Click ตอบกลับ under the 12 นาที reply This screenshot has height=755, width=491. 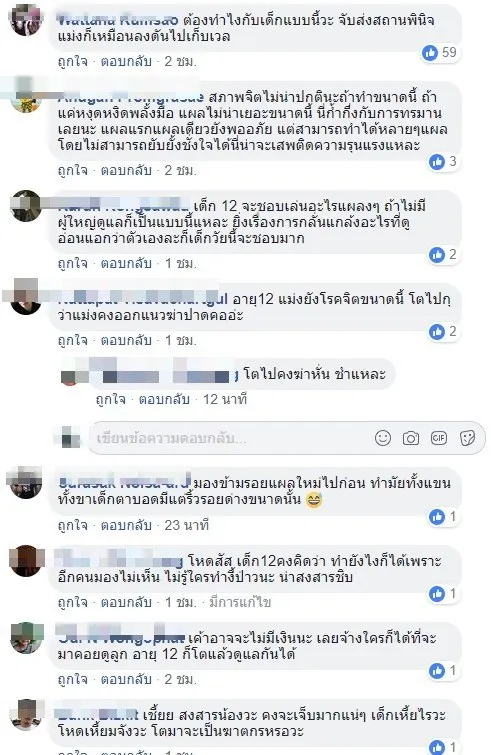click(164, 400)
